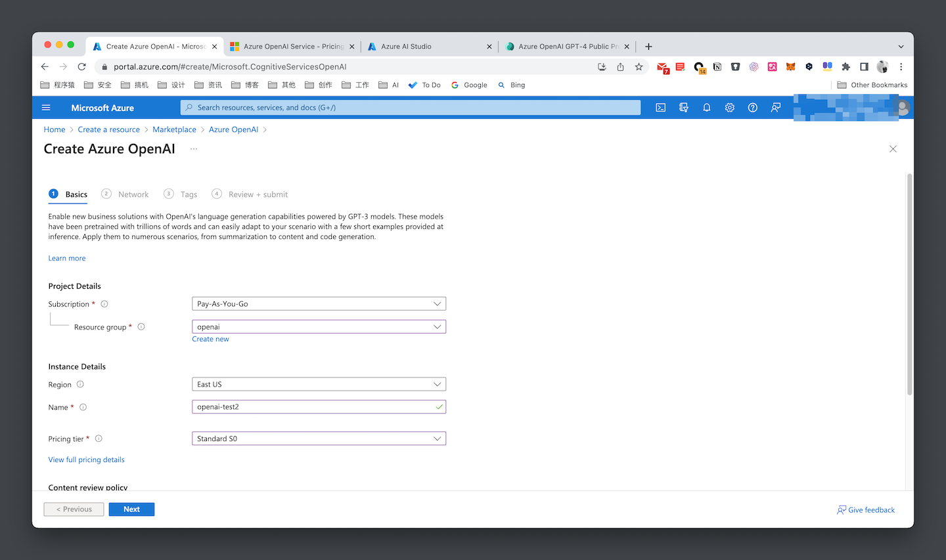Click the Azure search resources box

tap(411, 108)
